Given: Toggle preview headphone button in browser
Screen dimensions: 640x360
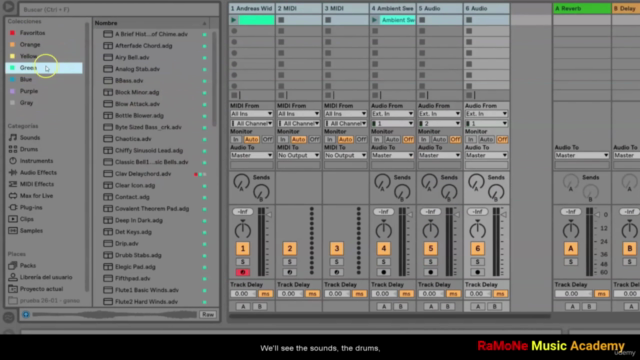Looking at the screenshot, I should click(x=26, y=314).
